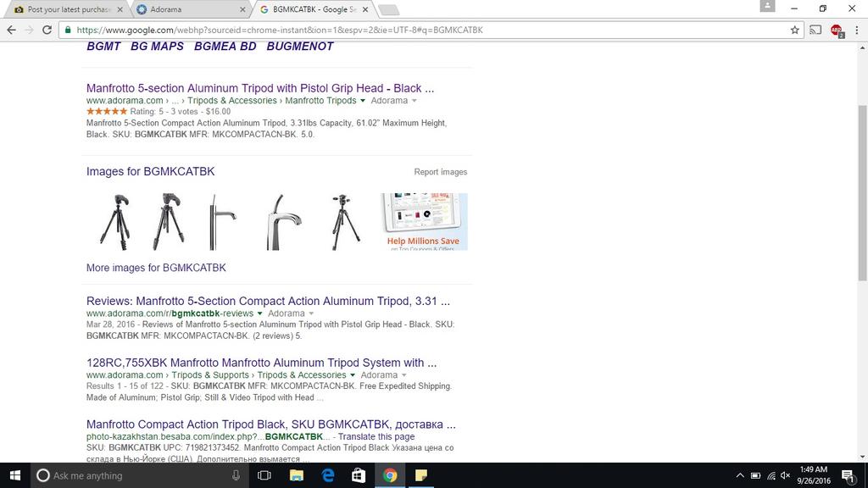Click the browser back arrow
The height and width of the screenshot is (488, 868).
click(11, 30)
